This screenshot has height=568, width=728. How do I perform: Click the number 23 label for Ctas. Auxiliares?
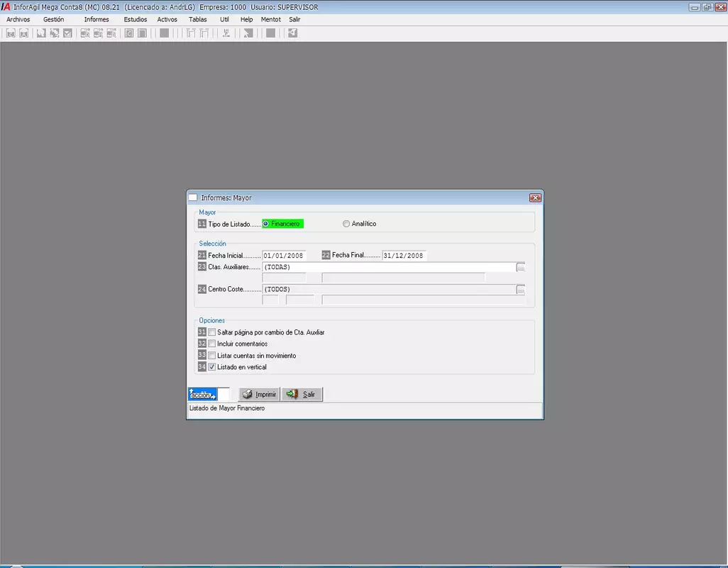coord(202,266)
